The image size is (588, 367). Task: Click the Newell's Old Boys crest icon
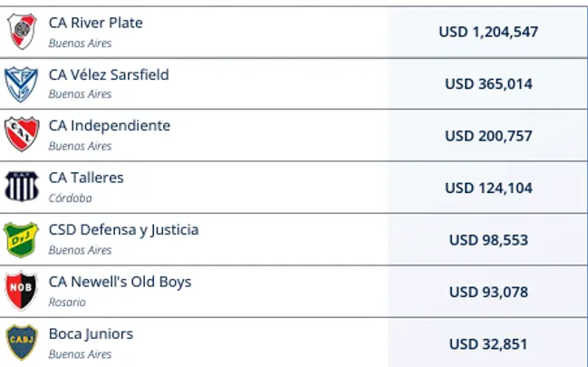click(x=22, y=291)
